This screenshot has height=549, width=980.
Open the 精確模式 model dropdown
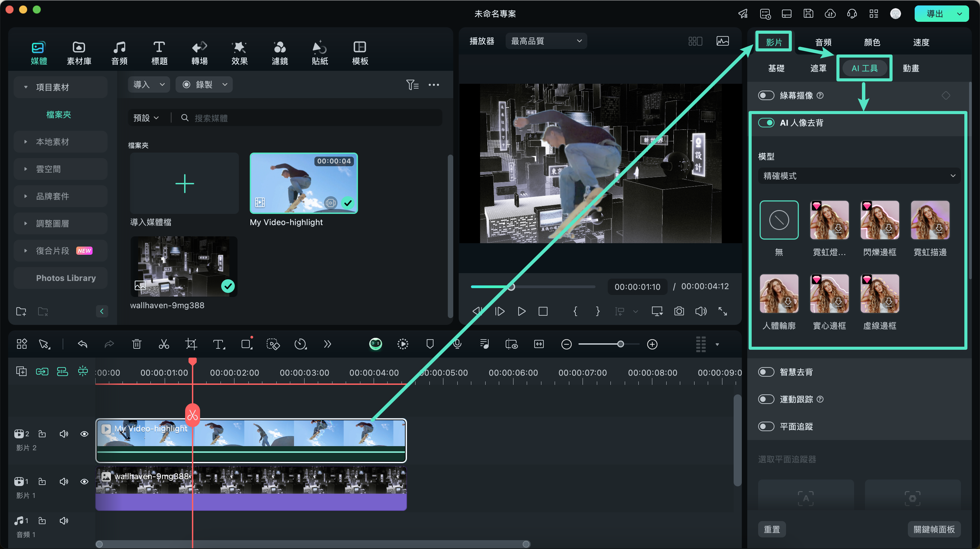coord(859,175)
